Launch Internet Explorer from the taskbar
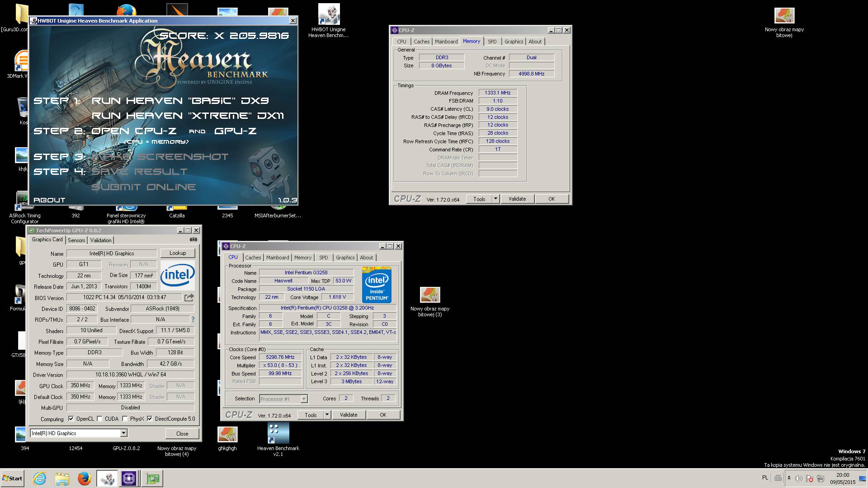The height and width of the screenshot is (488, 868). (40, 478)
